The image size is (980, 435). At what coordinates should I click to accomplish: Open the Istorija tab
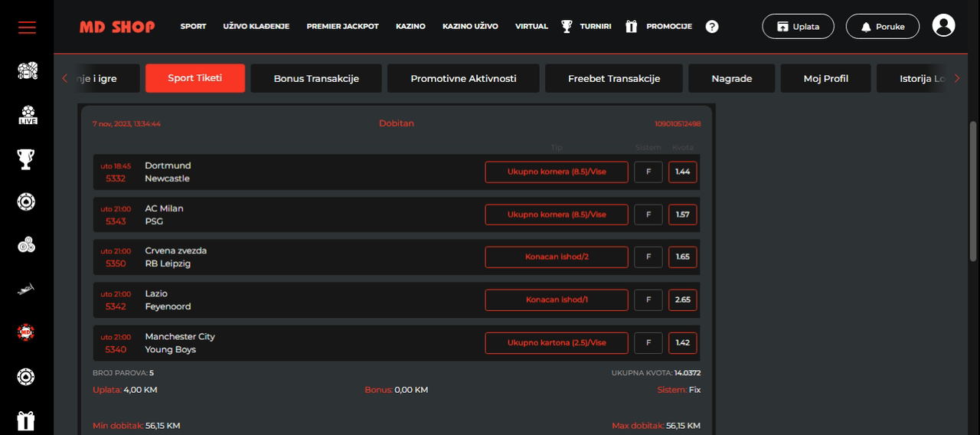[x=911, y=78]
